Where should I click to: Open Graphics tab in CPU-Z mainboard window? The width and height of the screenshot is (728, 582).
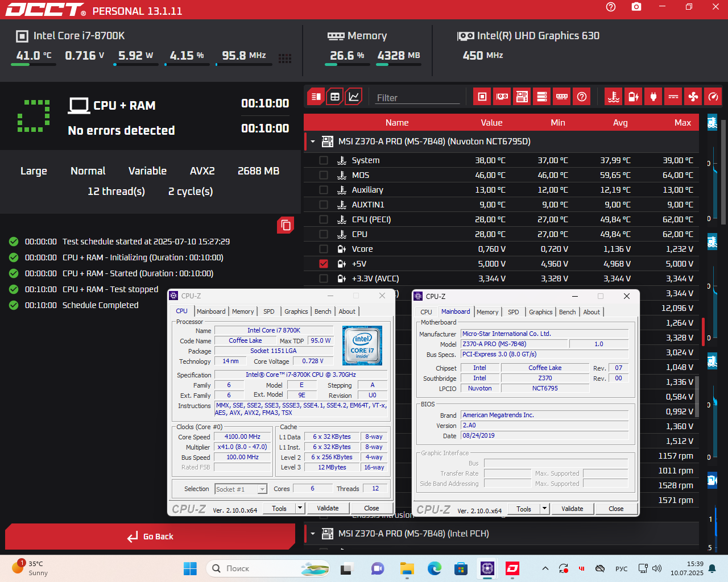(x=541, y=312)
